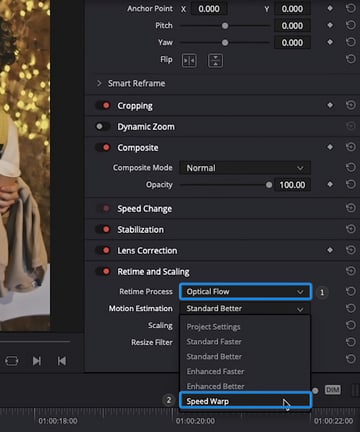
Task: Disable Retime and Scaling toggle
Action: [103, 271]
